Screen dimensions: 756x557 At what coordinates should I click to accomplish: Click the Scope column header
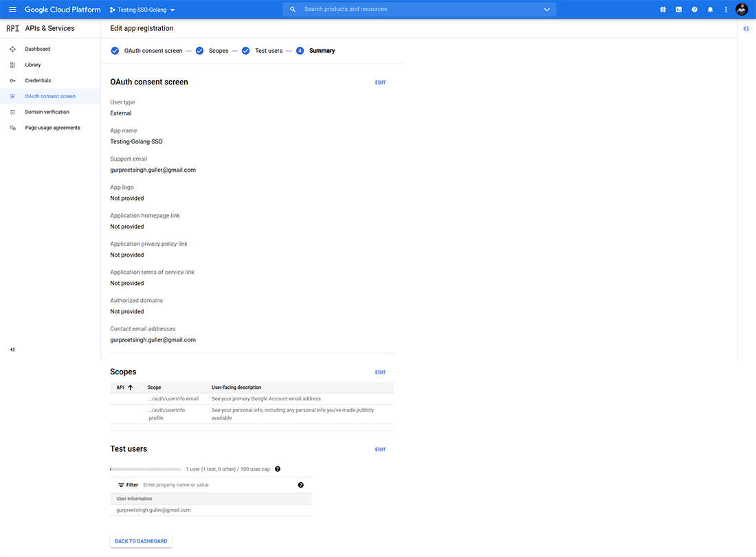pyautogui.click(x=154, y=387)
